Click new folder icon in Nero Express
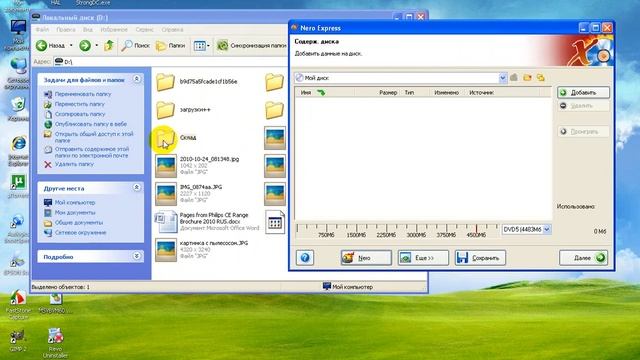640x360 pixels. (527, 78)
